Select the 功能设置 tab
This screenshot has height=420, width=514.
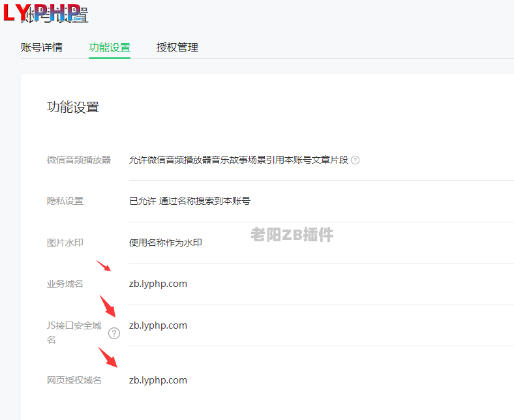tap(110, 48)
